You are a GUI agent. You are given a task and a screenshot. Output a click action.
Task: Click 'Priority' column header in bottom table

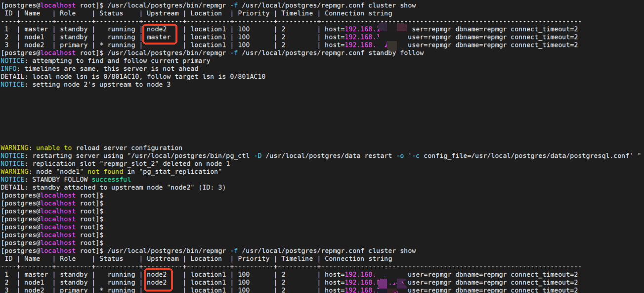pos(254,259)
